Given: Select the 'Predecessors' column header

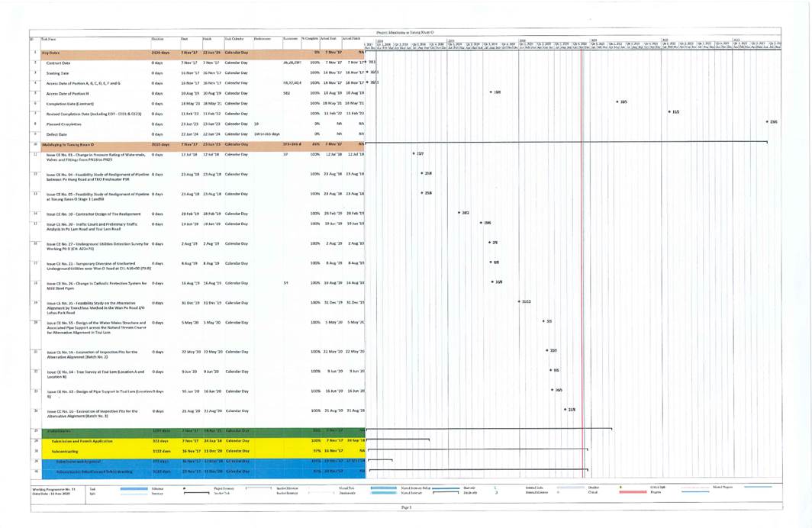Looking at the screenshot, I should pos(263,39).
